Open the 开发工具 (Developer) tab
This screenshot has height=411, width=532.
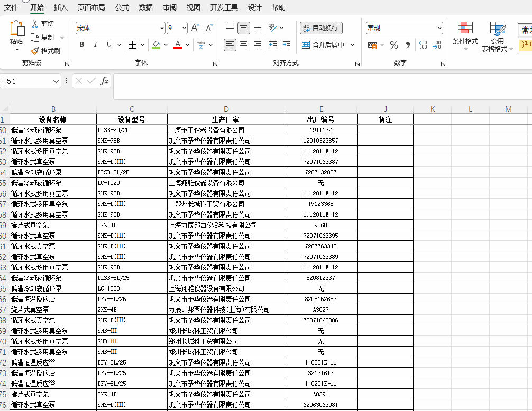tap(224, 7)
